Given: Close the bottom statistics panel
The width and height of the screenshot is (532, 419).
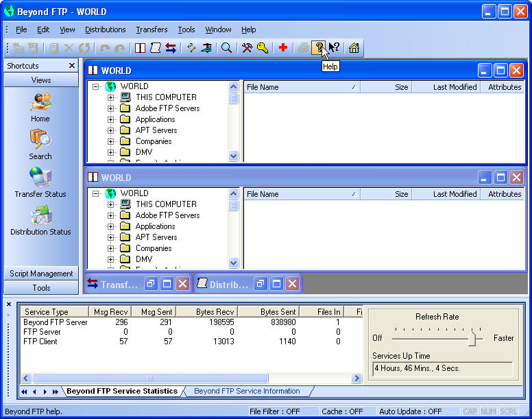Looking at the screenshot, I should [9, 304].
